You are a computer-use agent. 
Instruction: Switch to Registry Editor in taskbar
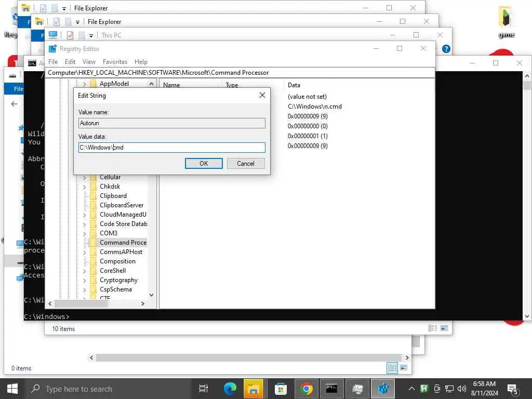click(x=383, y=389)
